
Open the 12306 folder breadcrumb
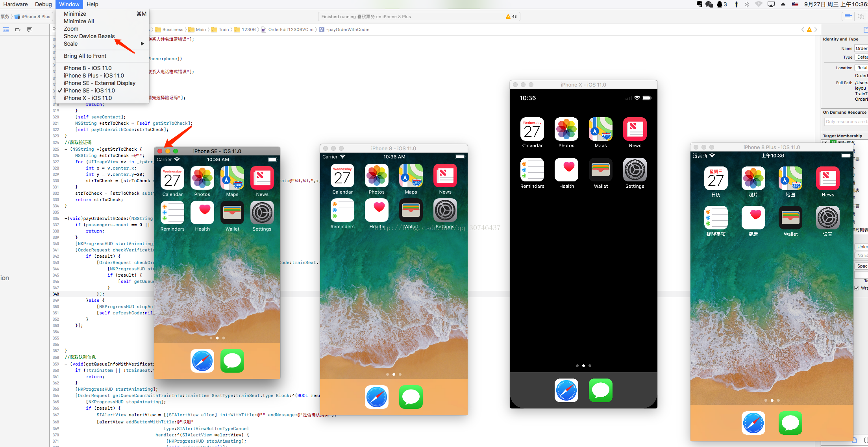point(245,30)
